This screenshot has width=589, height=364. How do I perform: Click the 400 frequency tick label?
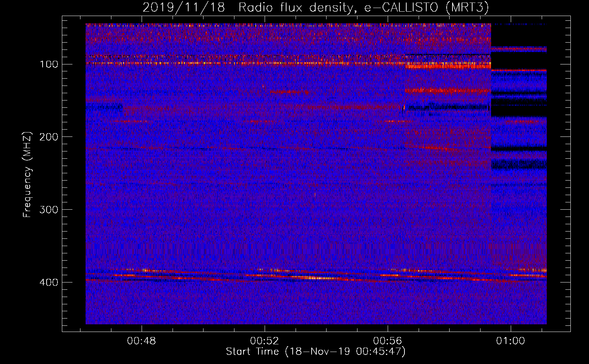point(49,283)
